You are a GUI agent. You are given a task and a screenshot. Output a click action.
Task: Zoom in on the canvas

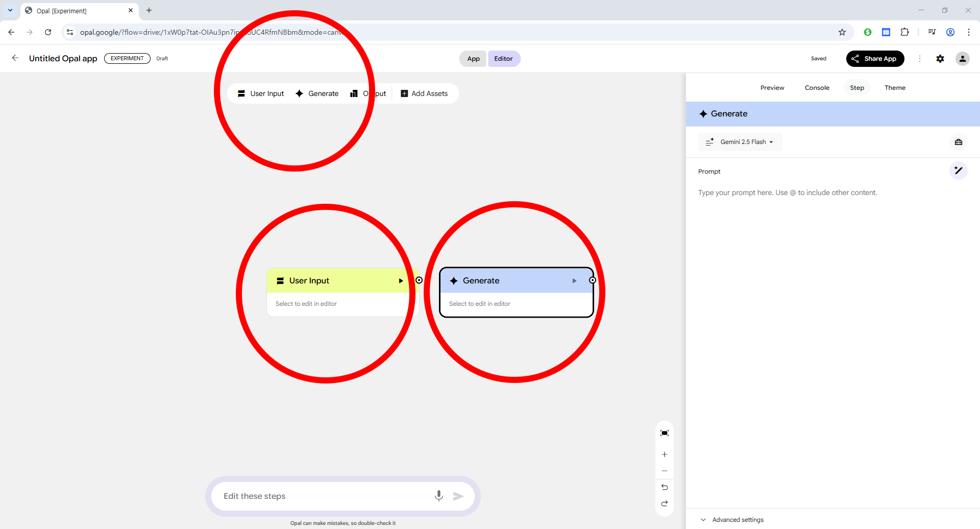(x=665, y=454)
